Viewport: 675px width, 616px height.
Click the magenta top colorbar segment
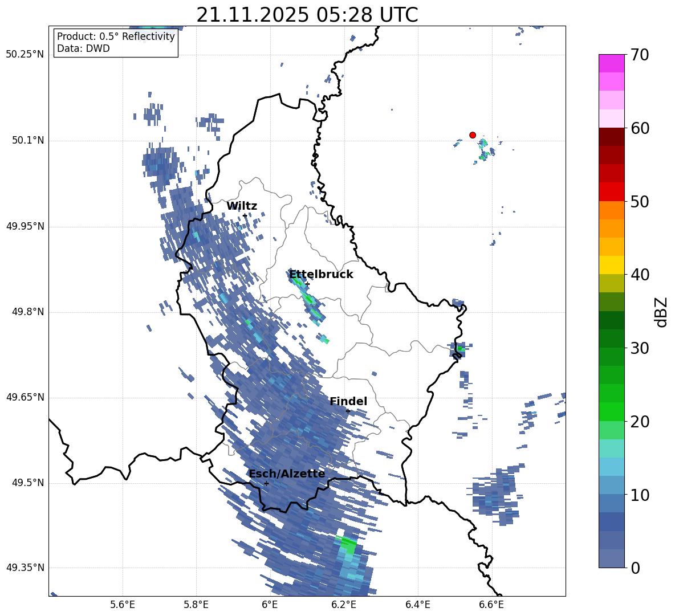tap(611, 63)
